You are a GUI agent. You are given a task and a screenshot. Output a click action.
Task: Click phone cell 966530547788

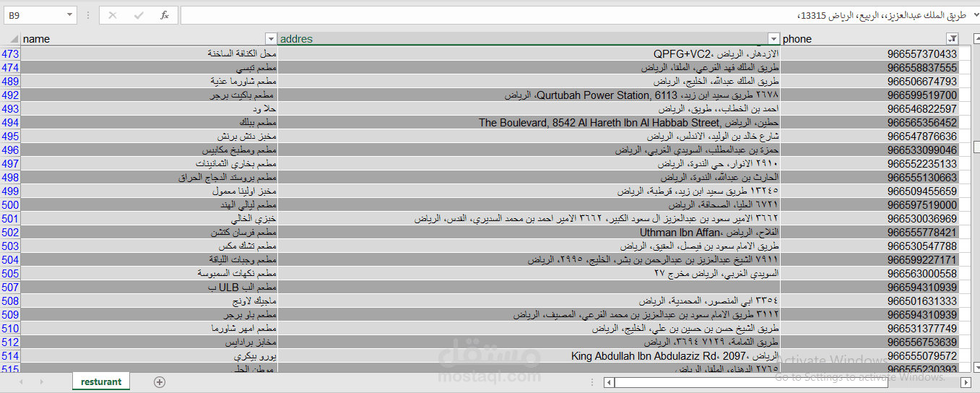tap(870, 246)
